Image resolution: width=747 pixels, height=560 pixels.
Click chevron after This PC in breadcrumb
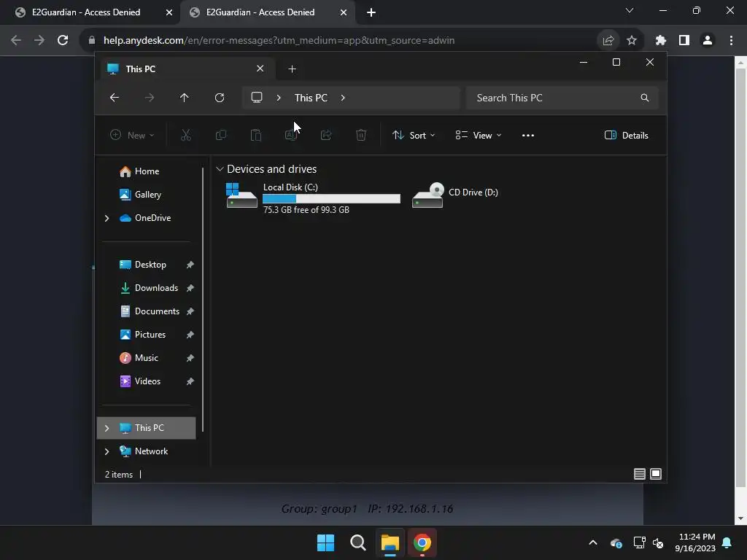point(343,98)
